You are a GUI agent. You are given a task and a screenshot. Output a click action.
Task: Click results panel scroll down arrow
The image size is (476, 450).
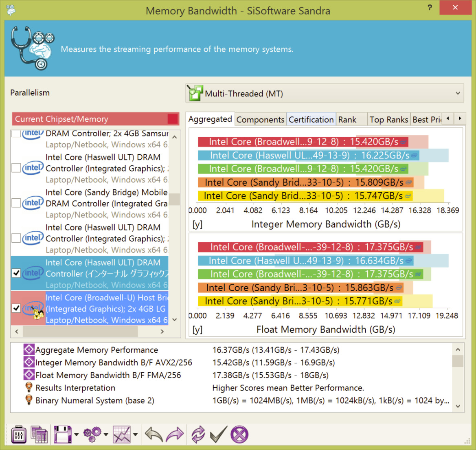pos(458,406)
